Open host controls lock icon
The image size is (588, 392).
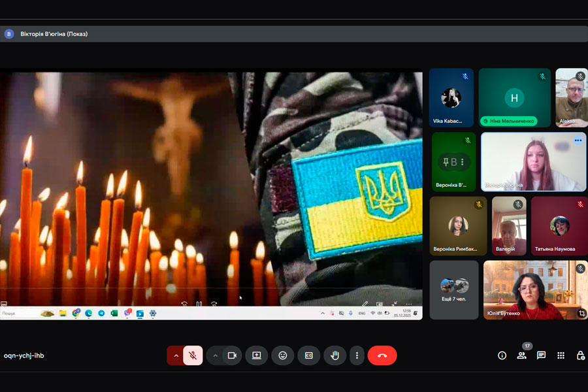pos(581,355)
